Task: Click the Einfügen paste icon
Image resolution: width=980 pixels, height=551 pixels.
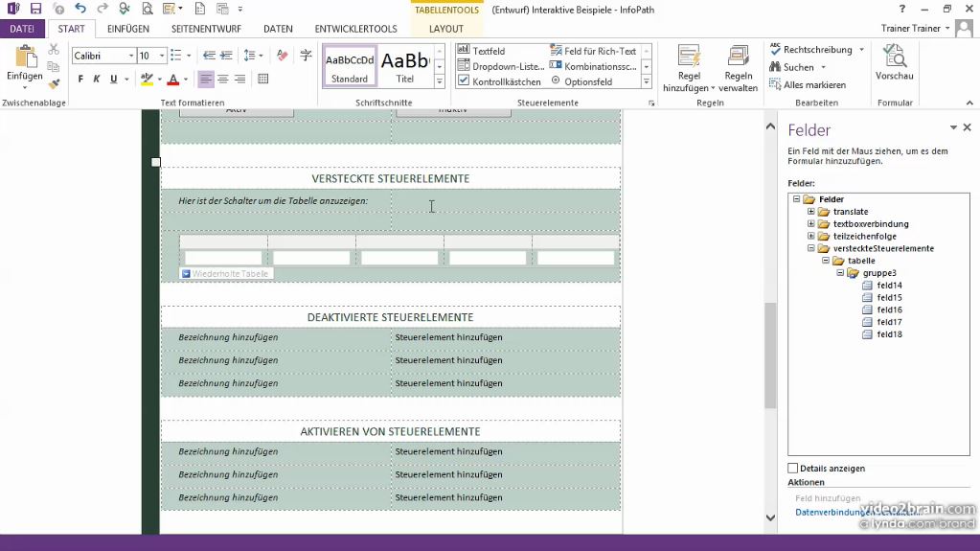Action: (25, 57)
